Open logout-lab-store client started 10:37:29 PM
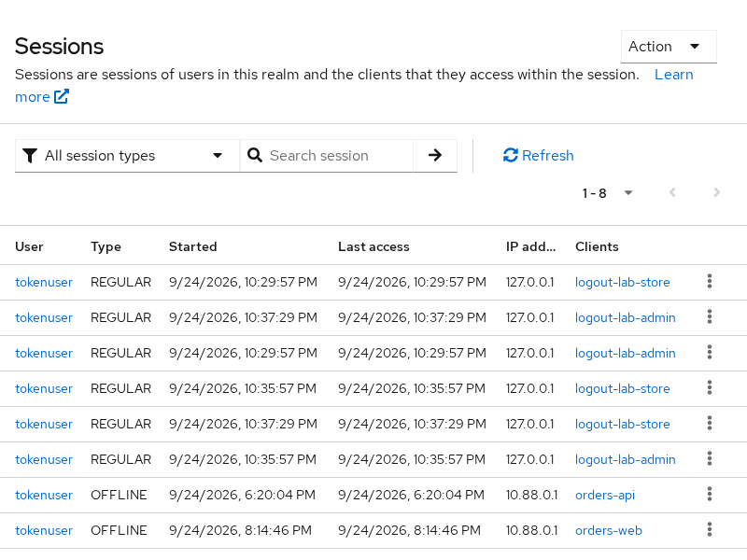 [x=622, y=424]
